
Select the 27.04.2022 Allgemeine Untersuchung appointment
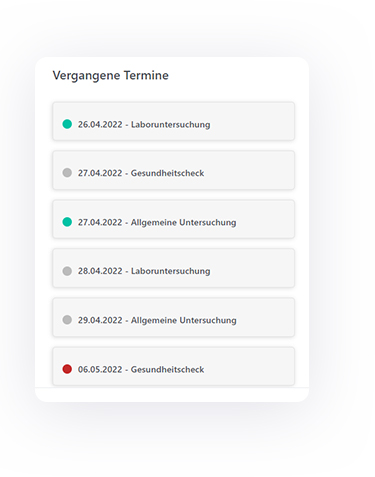[173, 219]
